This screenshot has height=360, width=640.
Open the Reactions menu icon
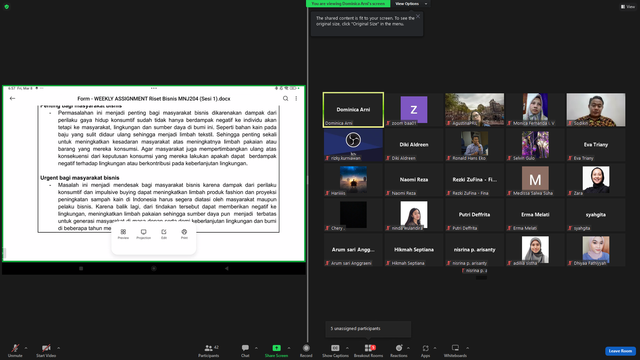tap(399, 348)
